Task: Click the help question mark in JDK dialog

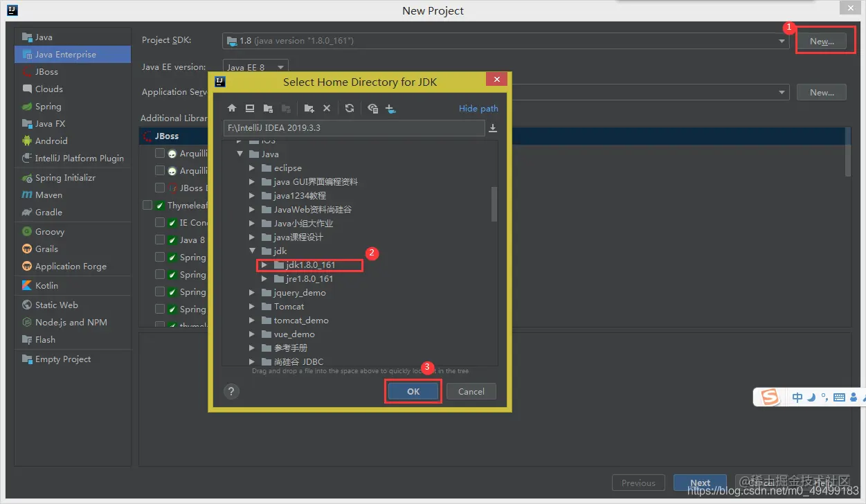Action: pos(232,391)
